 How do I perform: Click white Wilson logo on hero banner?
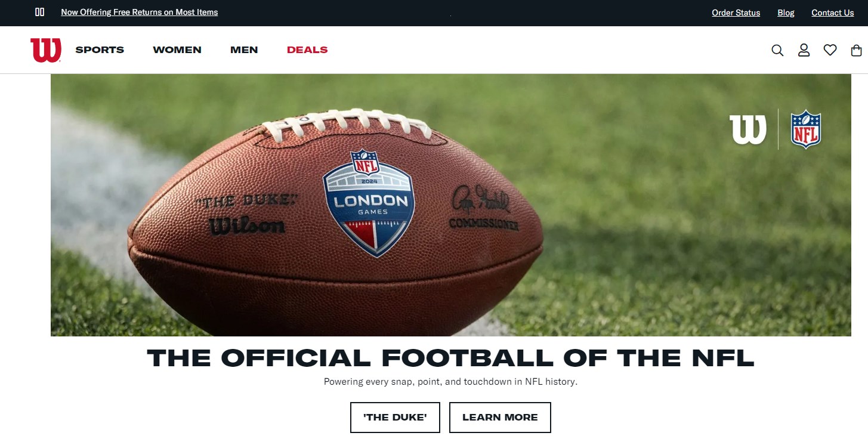point(748,129)
